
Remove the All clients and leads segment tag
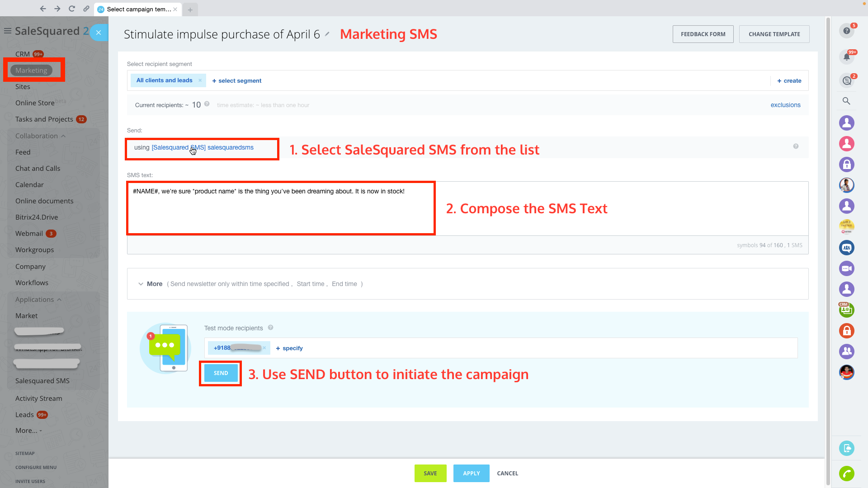coord(200,80)
